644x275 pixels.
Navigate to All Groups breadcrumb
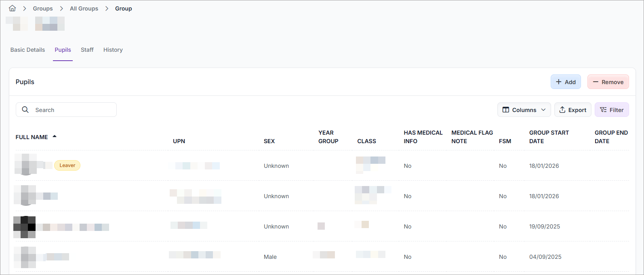pyautogui.click(x=84, y=8)
